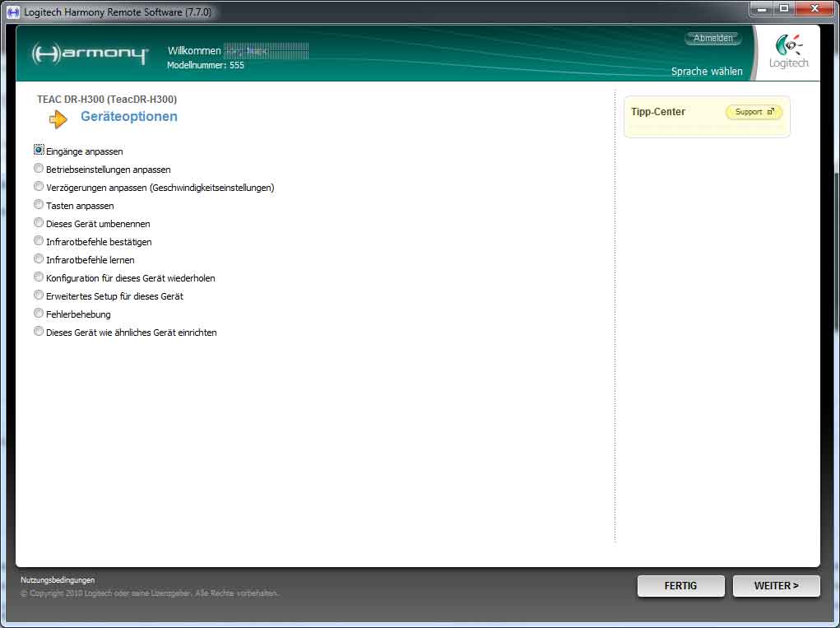Choose Erweitertes Setup für dieses Gerät
The image size is (840, 628).
coord(39,295)
